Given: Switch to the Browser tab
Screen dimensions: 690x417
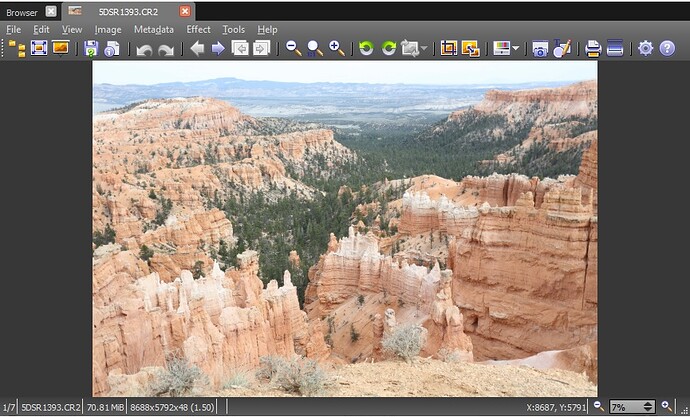Looking at the screenshot, I should point(22,11).
